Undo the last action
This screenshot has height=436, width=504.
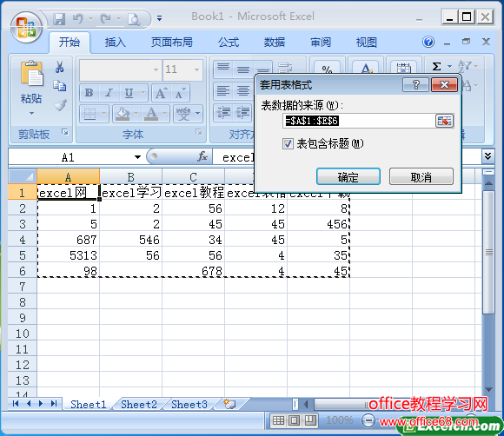[x=78, y=19]
